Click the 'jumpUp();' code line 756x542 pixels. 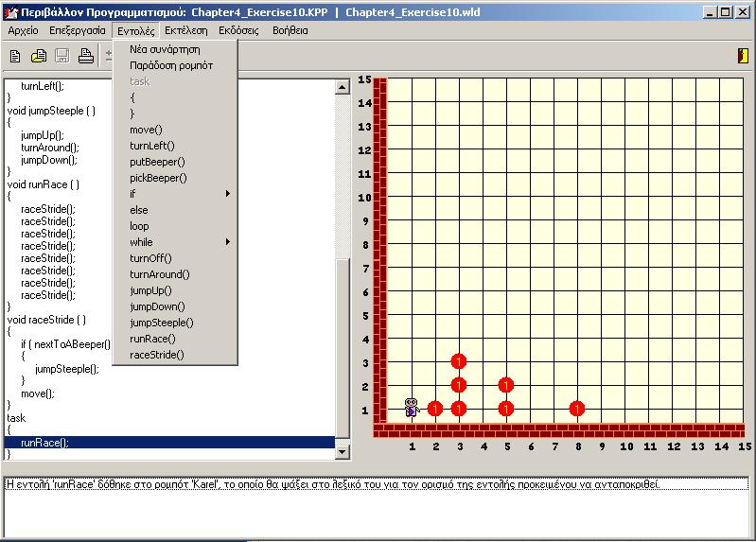point(42,135)
